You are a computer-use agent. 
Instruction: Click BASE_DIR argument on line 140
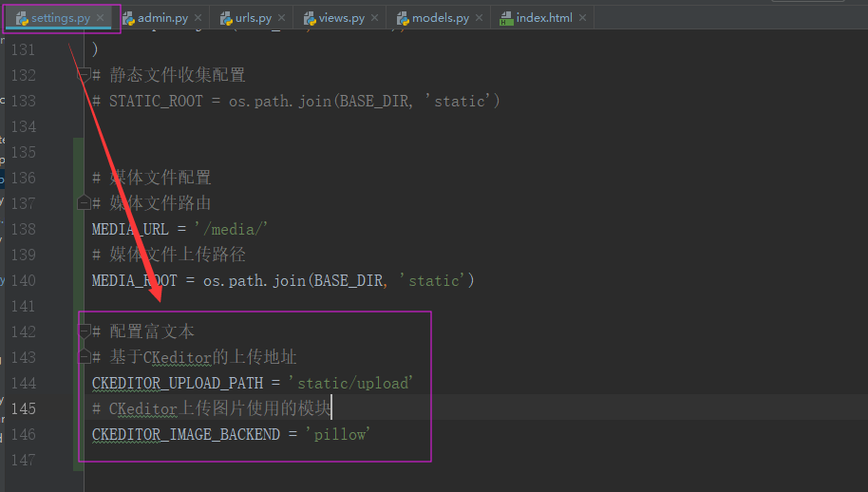(349, 280)
